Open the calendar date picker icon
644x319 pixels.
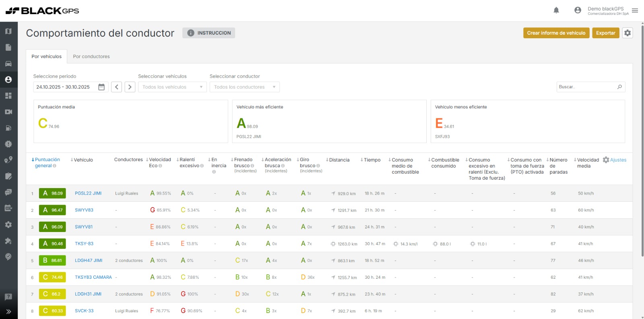[x=101, y=87]
